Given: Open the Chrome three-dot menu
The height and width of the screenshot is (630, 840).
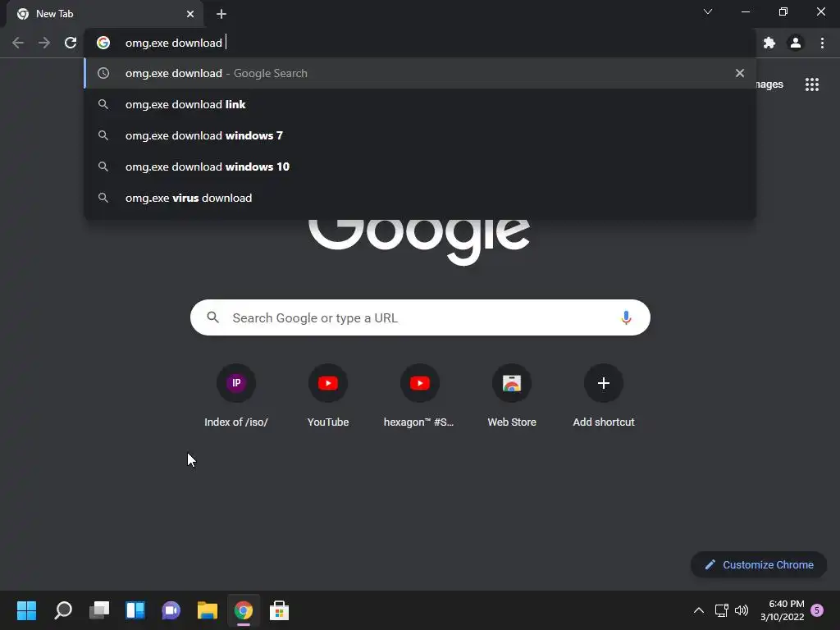Looking at the screenshot, I should pos(822,43).
